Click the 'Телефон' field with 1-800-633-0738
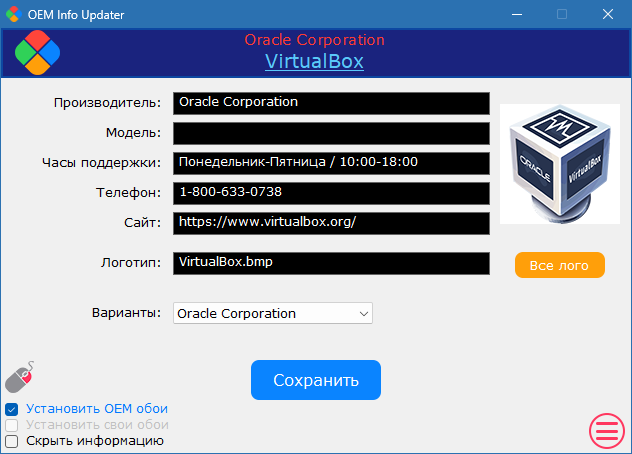Image resolution: width=632 pixels, height=454 pixels. tap(331, 193)
